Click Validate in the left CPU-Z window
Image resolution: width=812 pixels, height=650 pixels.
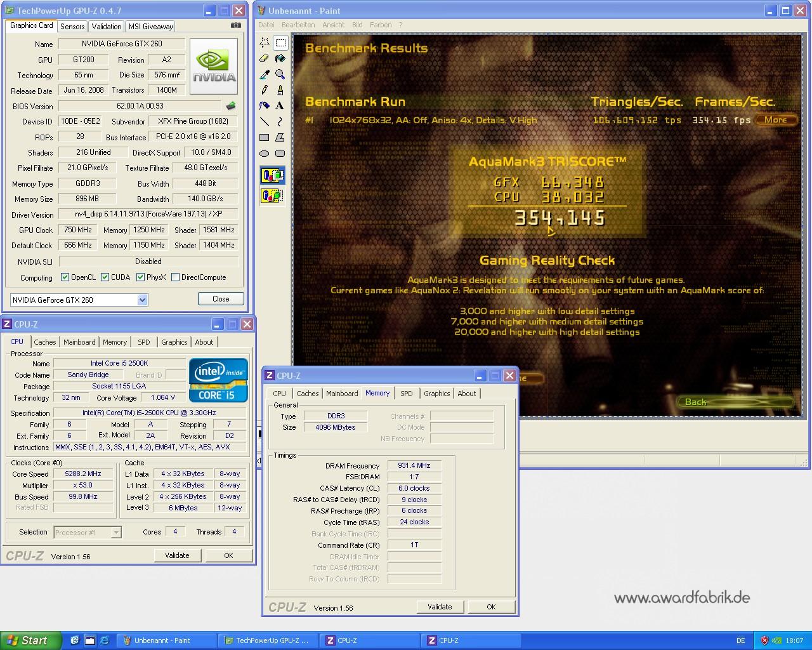177,555
